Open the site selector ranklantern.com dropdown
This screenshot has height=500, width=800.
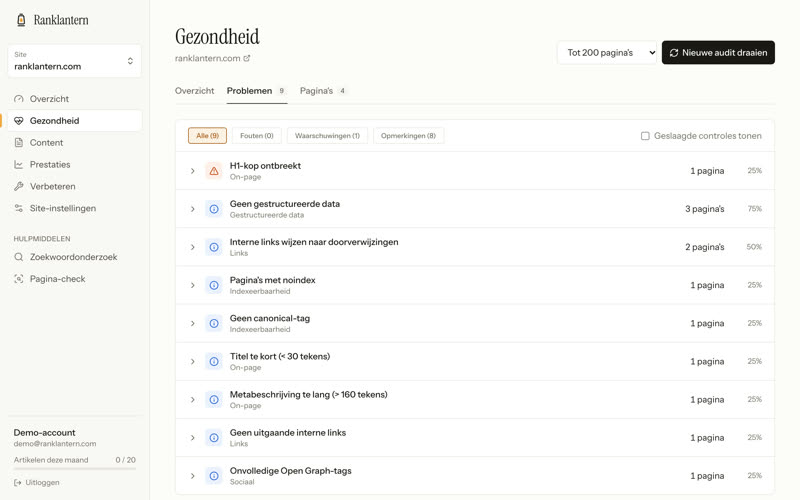74,61
